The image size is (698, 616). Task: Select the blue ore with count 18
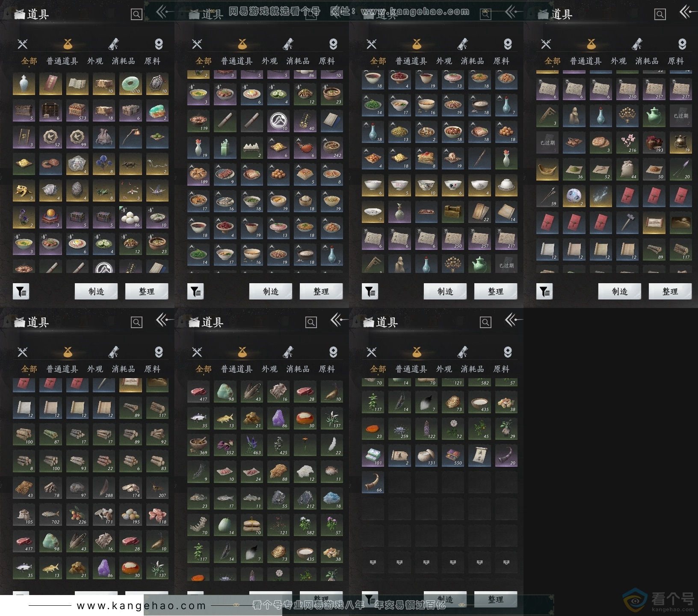(x=332, y=499)
